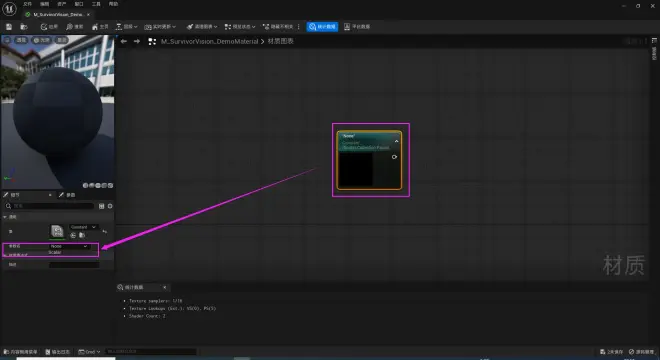Collapse the 通用 general section
This screenshot has height=360, width=660.
point(5,217)
